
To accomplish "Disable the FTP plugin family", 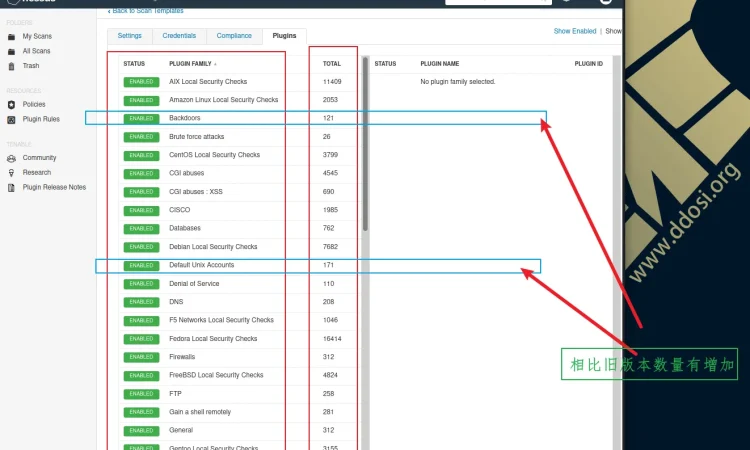I will click(141, 394).
